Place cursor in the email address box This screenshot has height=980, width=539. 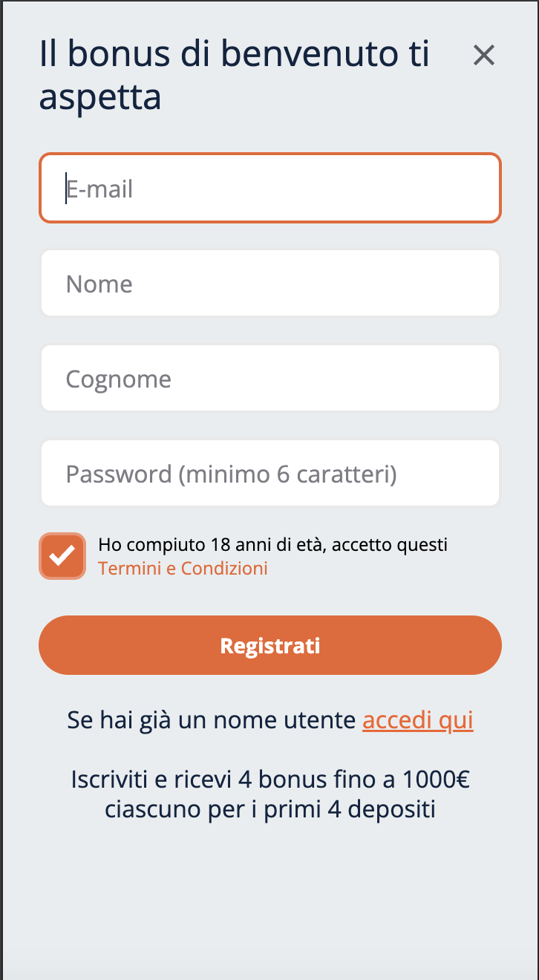(x=270, y=188)
